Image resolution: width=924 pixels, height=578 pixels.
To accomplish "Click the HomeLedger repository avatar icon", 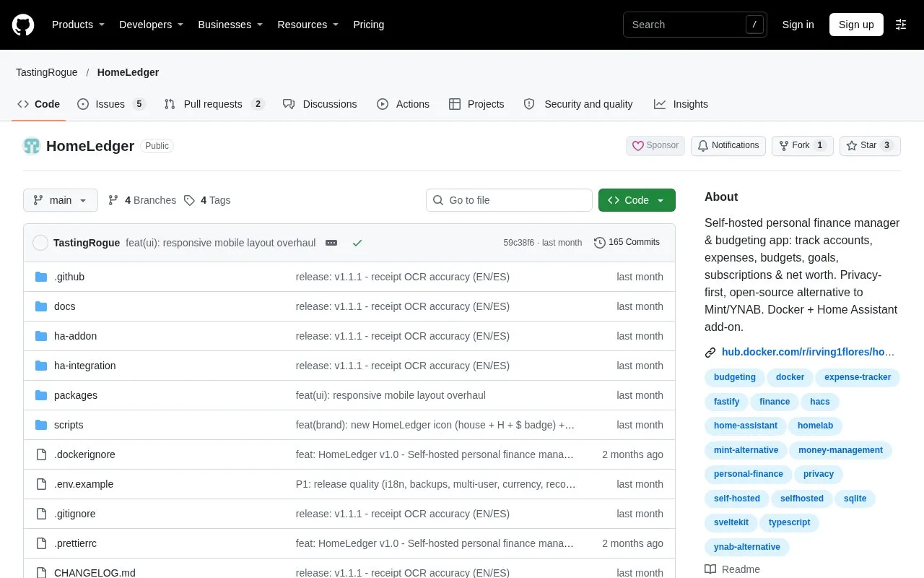I will [x=32, y=146].
